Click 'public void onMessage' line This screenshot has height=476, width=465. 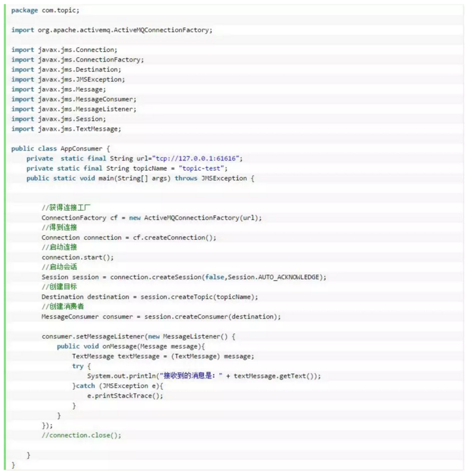(131, 346)
